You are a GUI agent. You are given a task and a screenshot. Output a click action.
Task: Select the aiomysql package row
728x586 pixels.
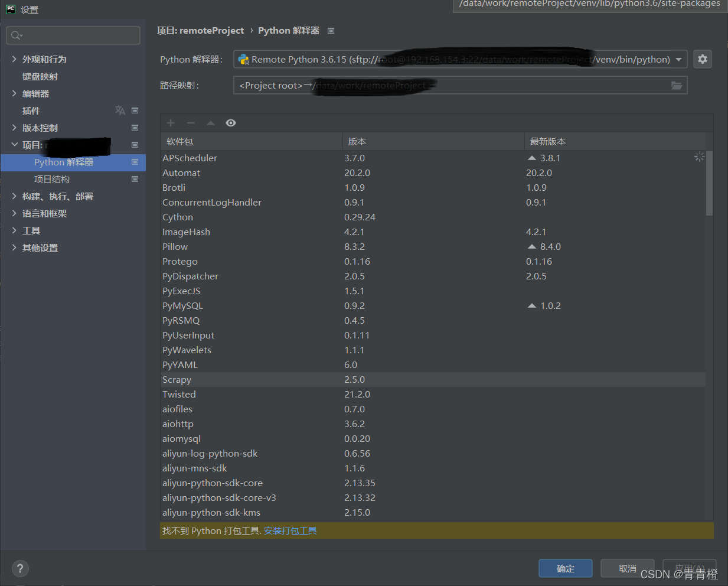coord(433,438)
